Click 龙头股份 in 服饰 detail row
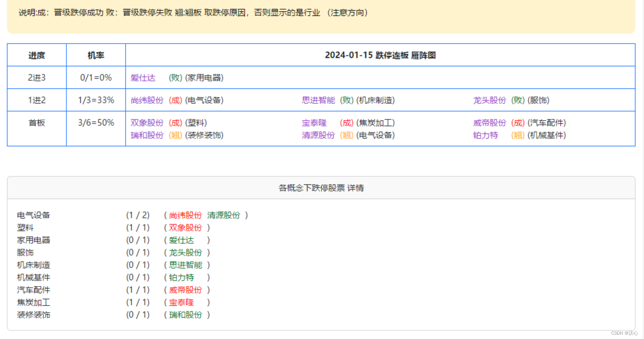Viewport: 644px width, 339px height. click(x=185, y=253)
